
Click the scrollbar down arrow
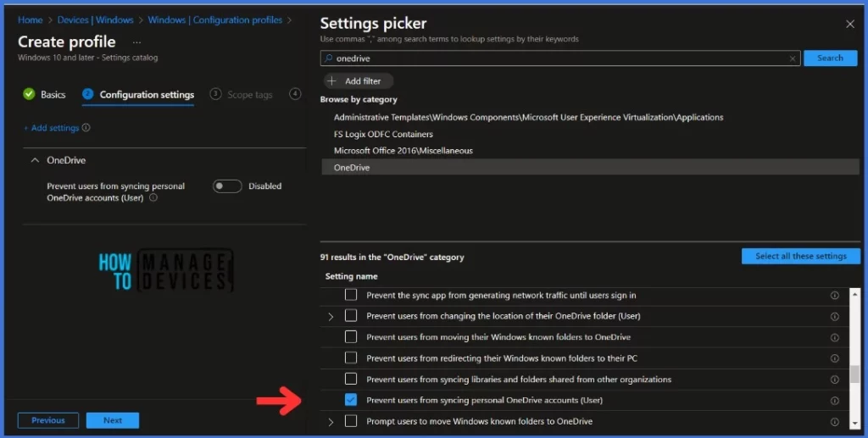tap(854, 423)
